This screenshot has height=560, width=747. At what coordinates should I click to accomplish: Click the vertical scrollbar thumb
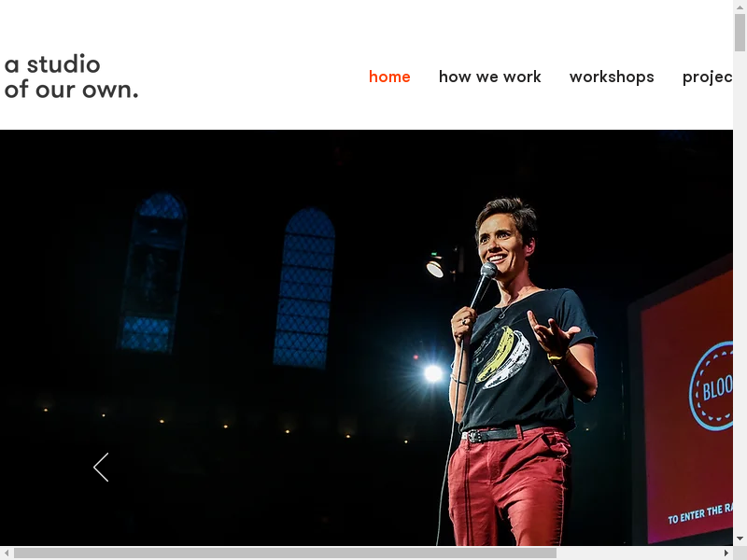point(740,33)
